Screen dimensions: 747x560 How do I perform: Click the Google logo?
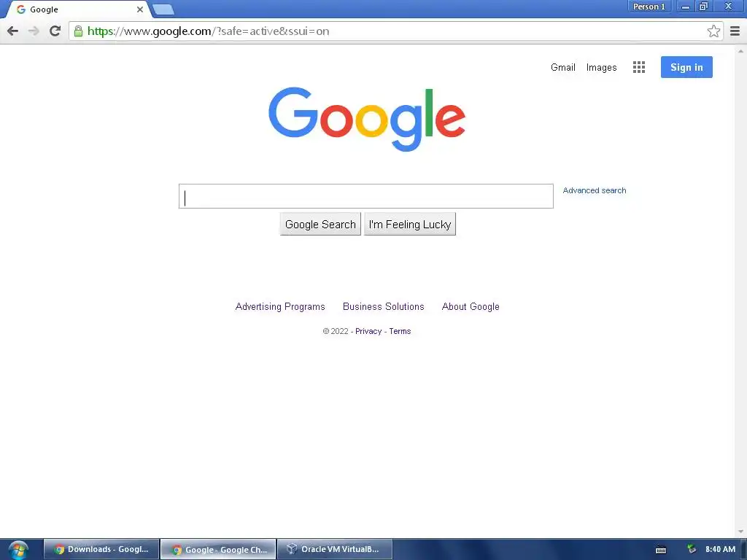click(367, 119)
